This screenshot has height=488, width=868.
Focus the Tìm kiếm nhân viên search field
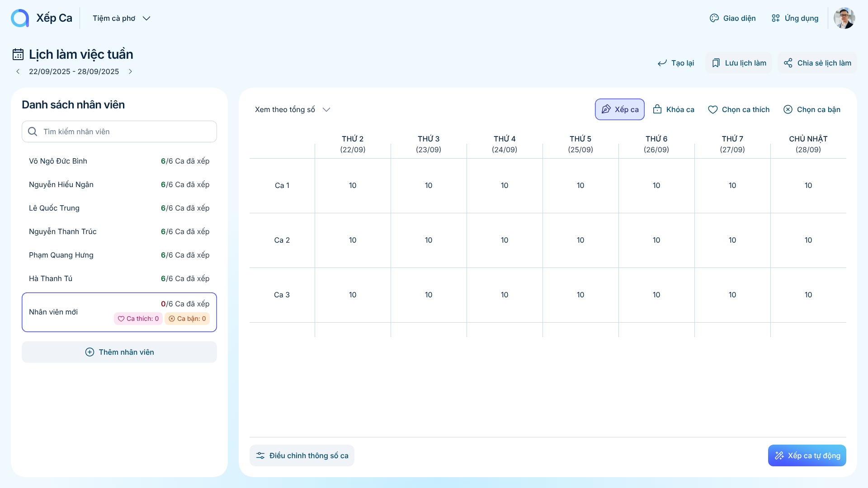tap(119, 131)
